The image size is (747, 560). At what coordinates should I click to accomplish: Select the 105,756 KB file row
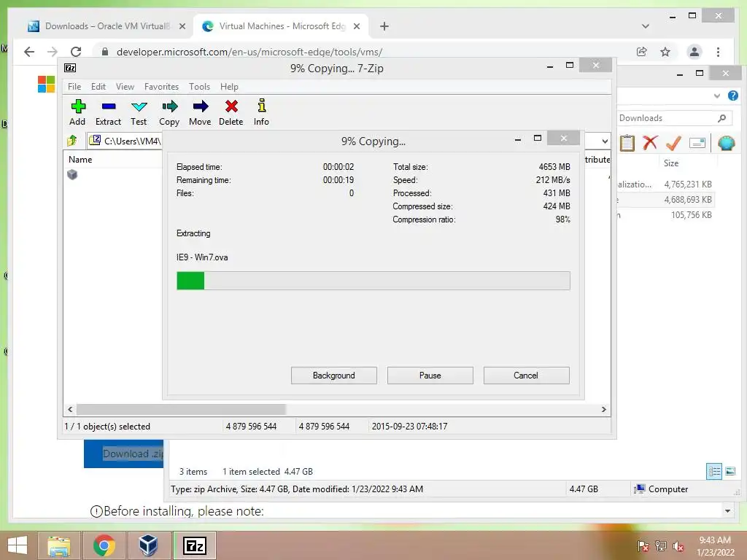(665, 215)
